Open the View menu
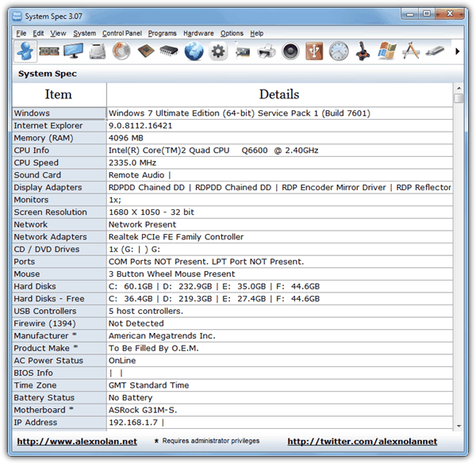The image size is (476, 463). tap(58, 33)
